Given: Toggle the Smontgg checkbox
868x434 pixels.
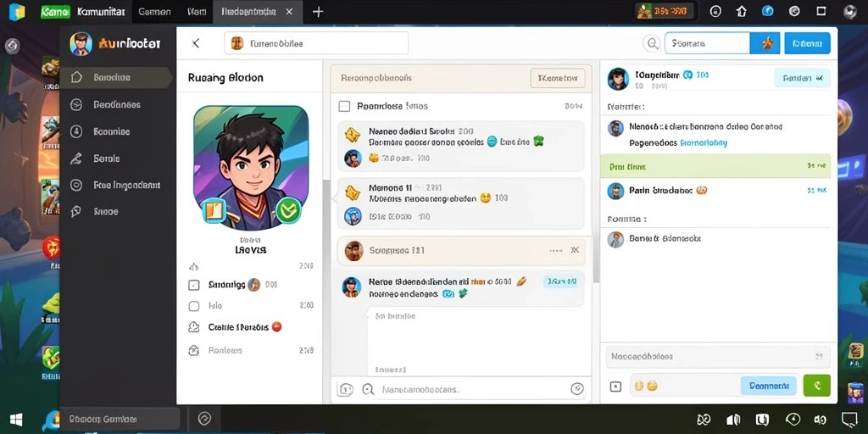Looking at the screenshot, I should (x=194, y=286).
